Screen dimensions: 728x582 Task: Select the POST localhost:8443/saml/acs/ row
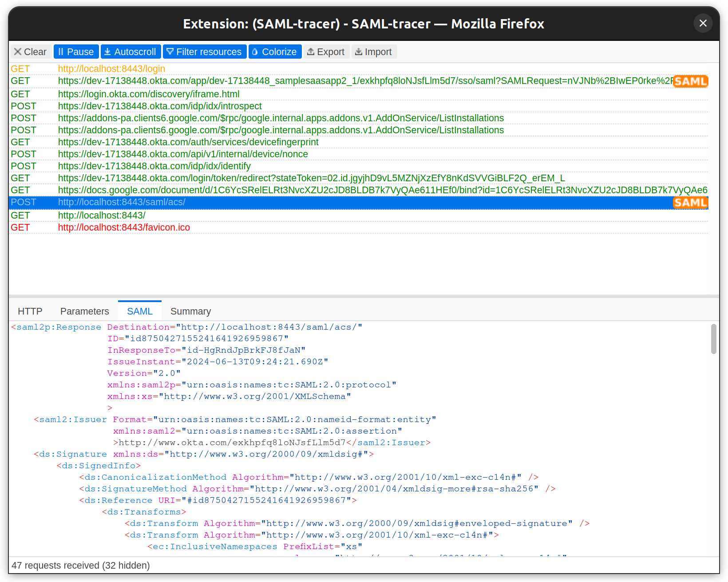[x=359, y=203]
